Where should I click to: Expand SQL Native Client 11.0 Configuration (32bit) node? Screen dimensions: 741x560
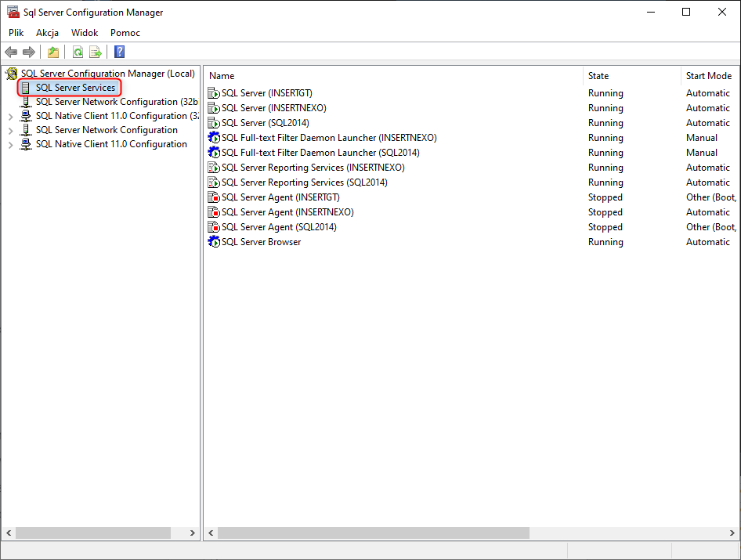[10, 116]
